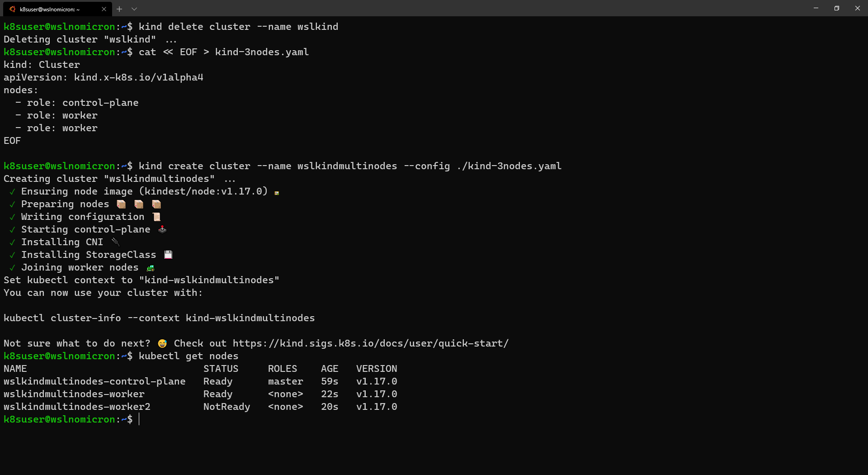The width and height of the screenshot is (868, 475).
Task: Expand the terminal profiles menu
Action: click(134, 9)
